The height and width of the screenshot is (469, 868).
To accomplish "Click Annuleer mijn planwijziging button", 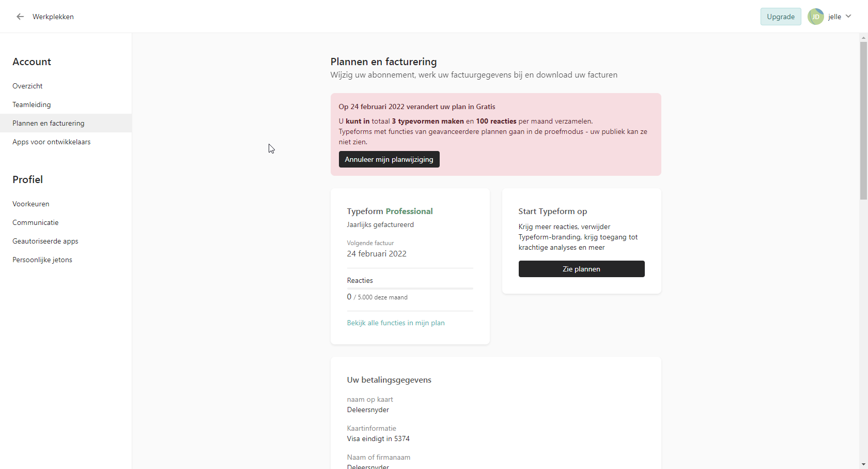I will tap(389, 159).
